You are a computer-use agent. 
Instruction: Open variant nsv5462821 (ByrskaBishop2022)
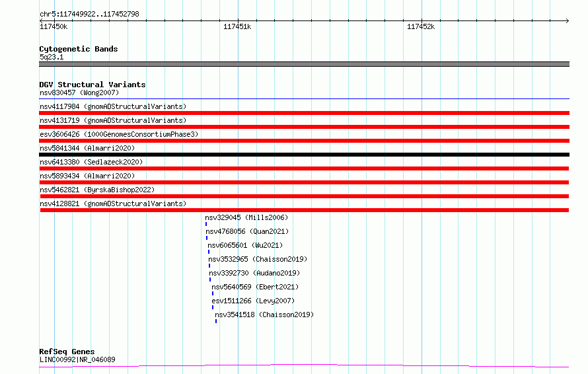97,190
